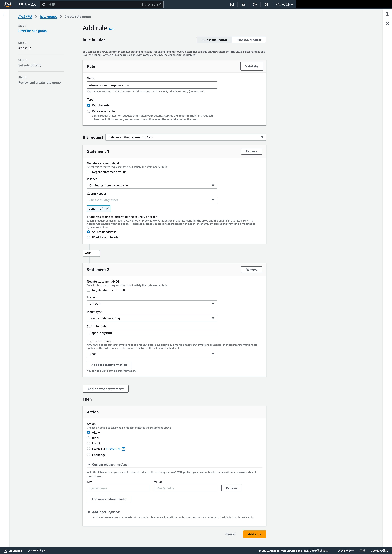Remove the Japan - JP country tag
The width and height of the screenshot is (392, 554).
point(107,209)
